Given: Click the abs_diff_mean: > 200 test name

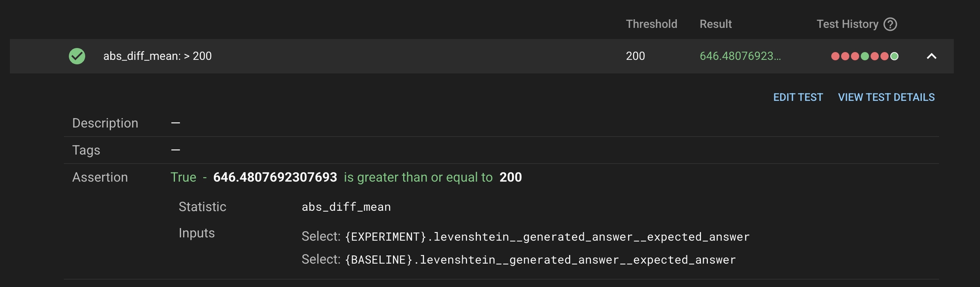Looking at the screenshot, I should coord(157,56).
